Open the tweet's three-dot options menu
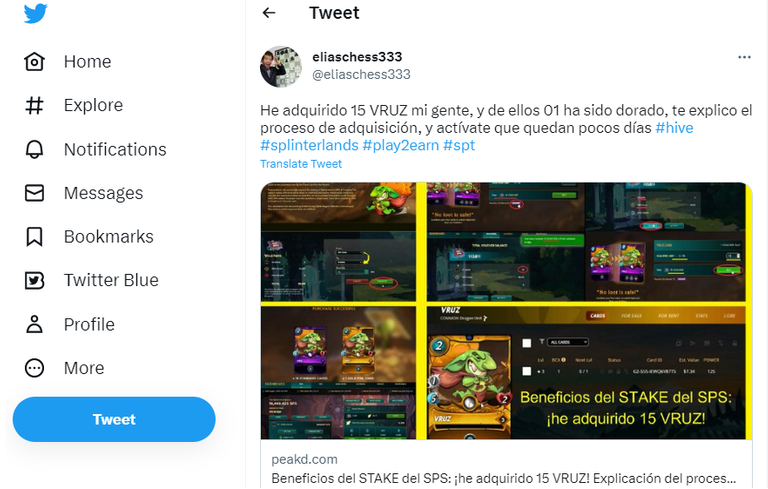768x489 pixels. (x=744, y=57)
